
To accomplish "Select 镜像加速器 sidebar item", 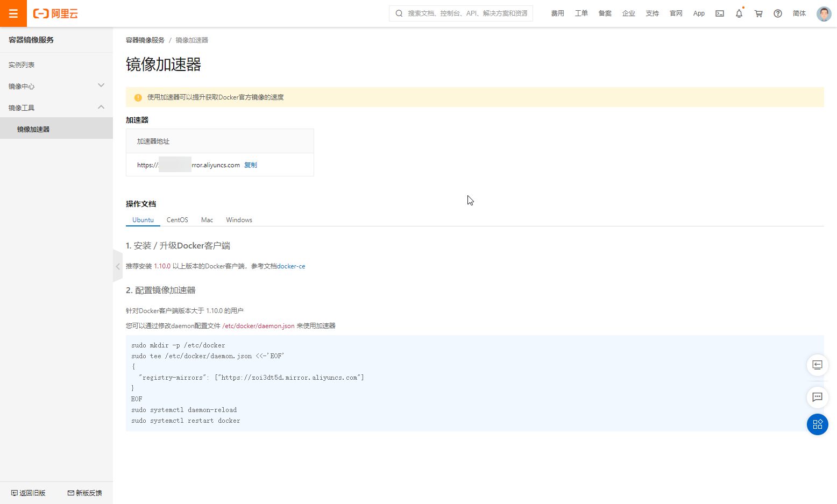I will 56,129.
